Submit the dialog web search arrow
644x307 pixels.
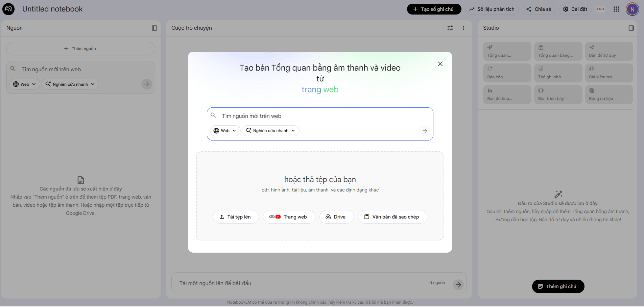tap(425, 131)
